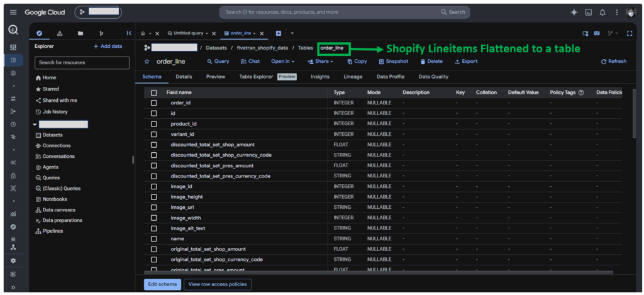Collapse the Explorer pane with arrow icon
The height and width of the screenshot is (295, 644).
pyautogui.click(x=128, y=33)
